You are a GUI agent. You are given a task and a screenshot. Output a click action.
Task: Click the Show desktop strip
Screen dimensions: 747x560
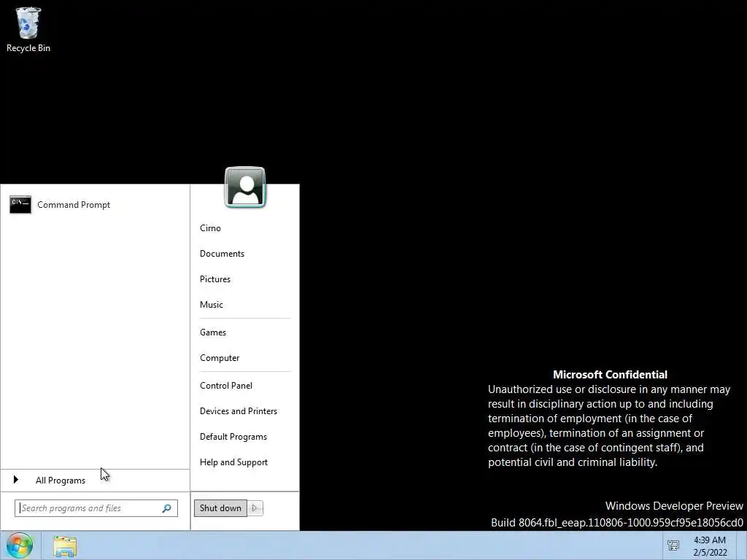[742, 545]
